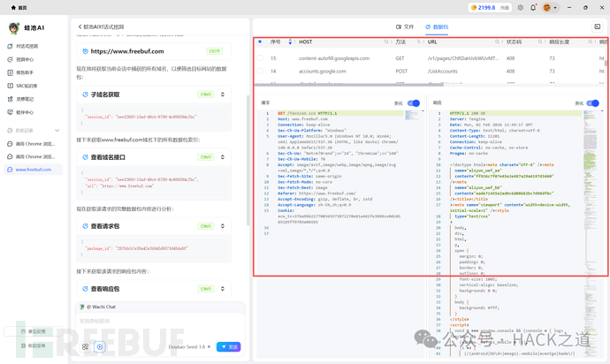The width and height of the screenshot is (610, 364).
Task: Check the checkbox for row 14
Action: (260, 72)
